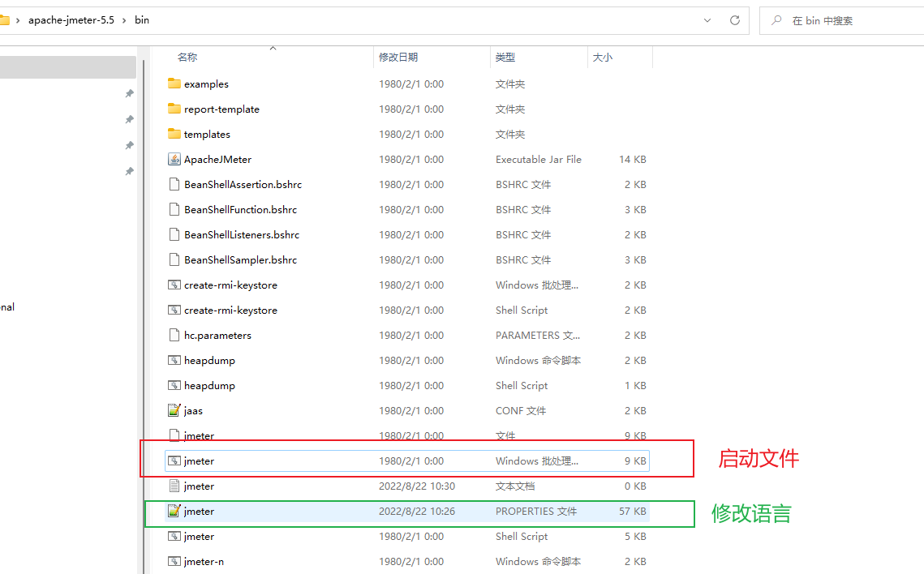Screen dimensions: 924x574
Task: Click the search magnifier icon
Action: click(776, 20)
